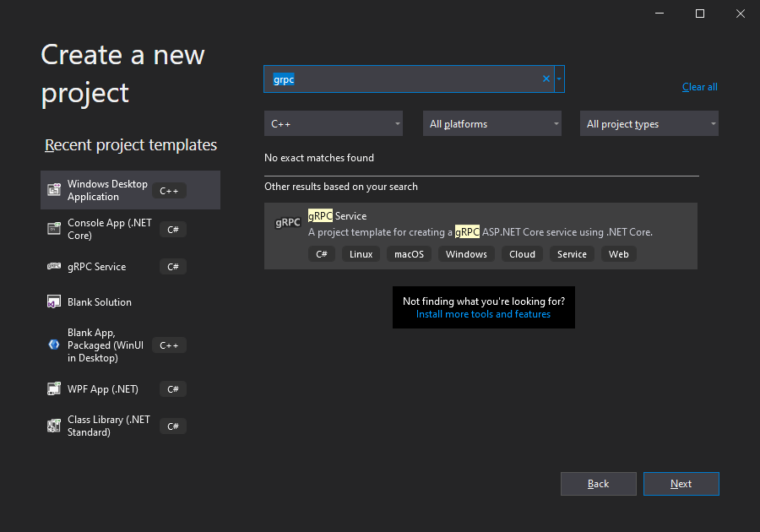
Task: Click the WPF App (.NET) icon
Action: point(54,388)
